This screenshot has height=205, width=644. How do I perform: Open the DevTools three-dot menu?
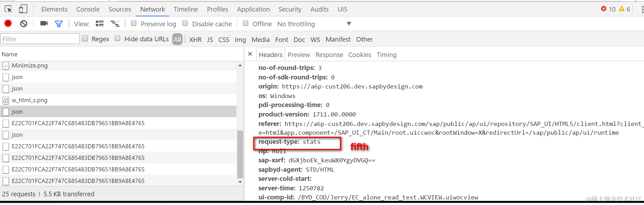click(x=642, y=9)
